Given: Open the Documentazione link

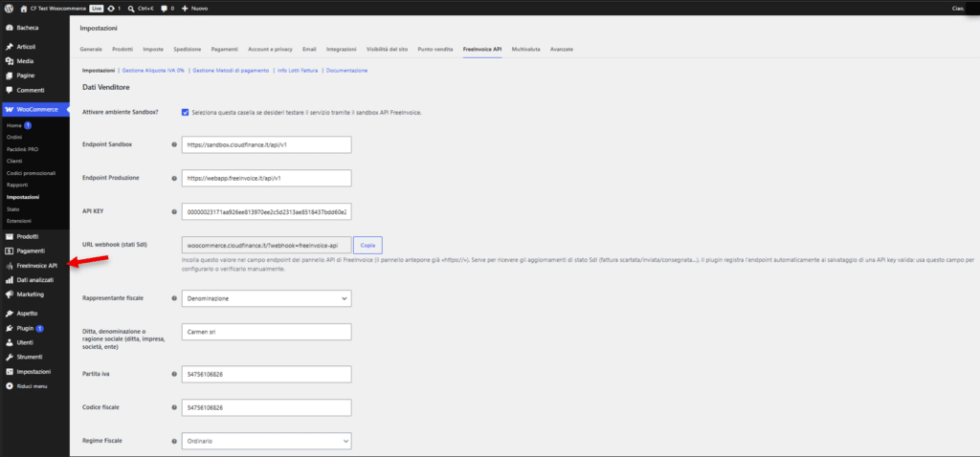Looking at the screenshot, I should (x=346, y=71).
